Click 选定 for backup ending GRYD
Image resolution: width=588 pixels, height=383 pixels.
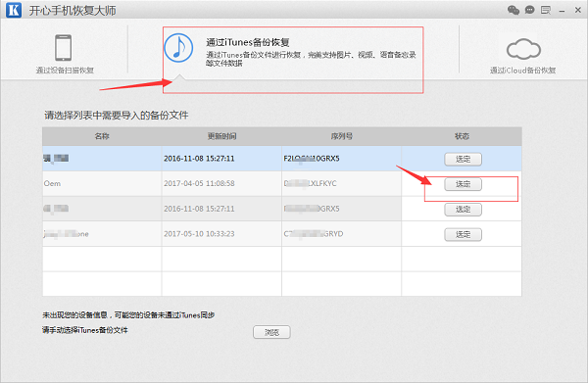point(463,234)
